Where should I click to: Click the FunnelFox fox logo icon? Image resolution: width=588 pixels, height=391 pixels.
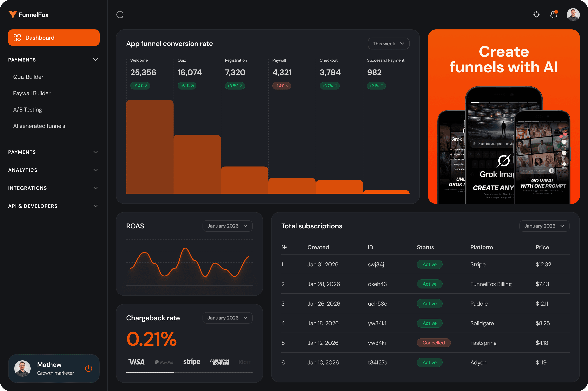(13, 15)
